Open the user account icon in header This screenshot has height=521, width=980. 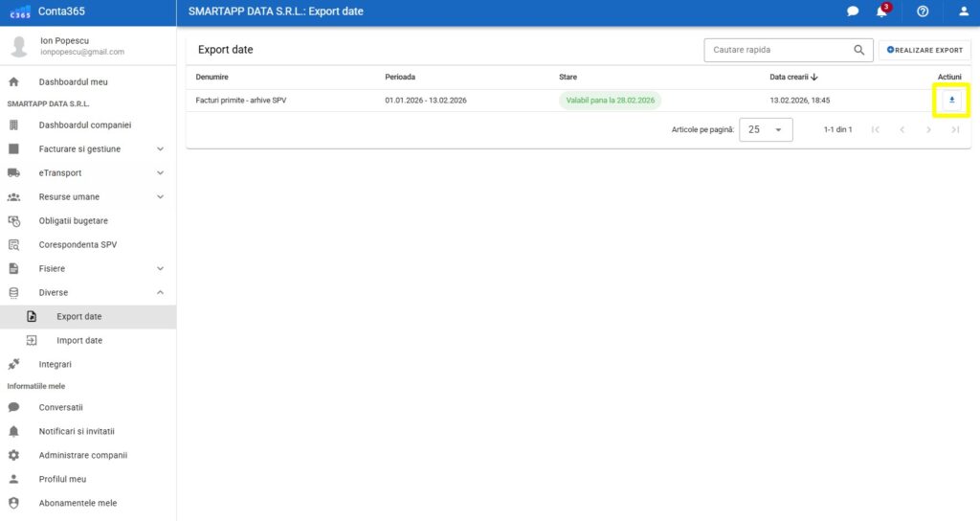tap(964, 11)
